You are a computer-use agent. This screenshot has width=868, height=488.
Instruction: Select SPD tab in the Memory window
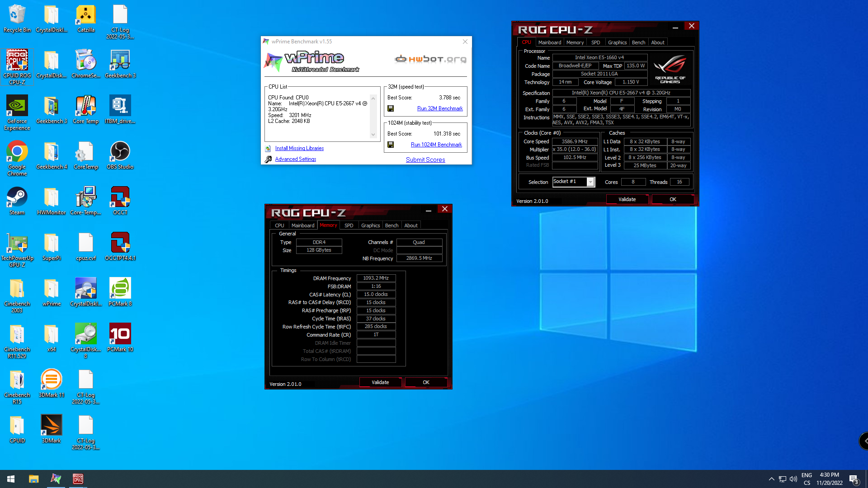[349, 225]
